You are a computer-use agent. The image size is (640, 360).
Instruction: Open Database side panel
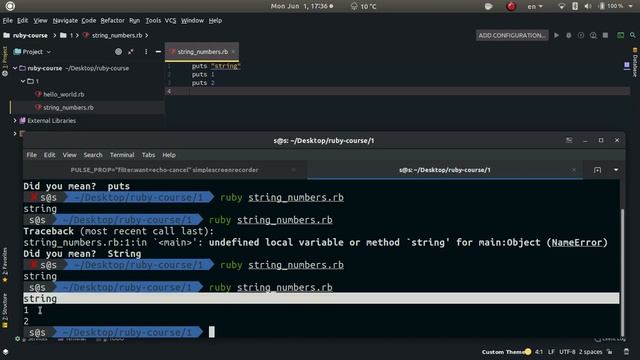635,62
